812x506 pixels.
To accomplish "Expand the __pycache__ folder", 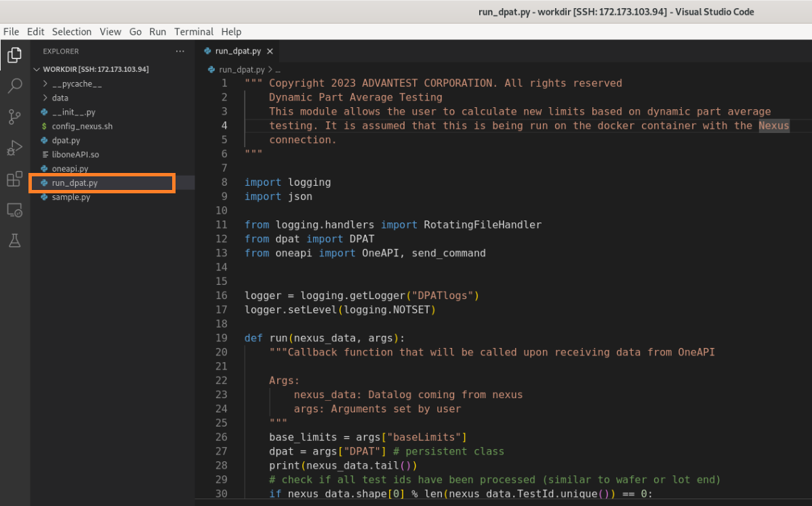I will point(76,84).
